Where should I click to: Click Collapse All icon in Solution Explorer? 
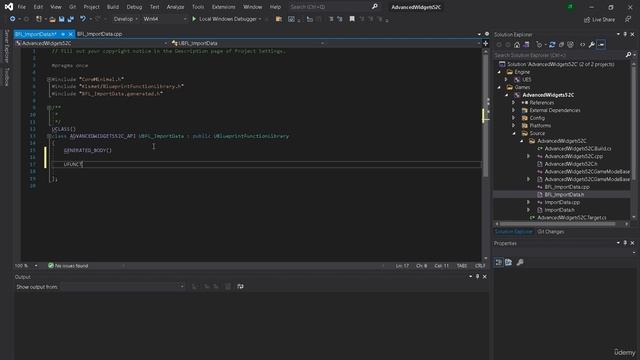[562, 44]
